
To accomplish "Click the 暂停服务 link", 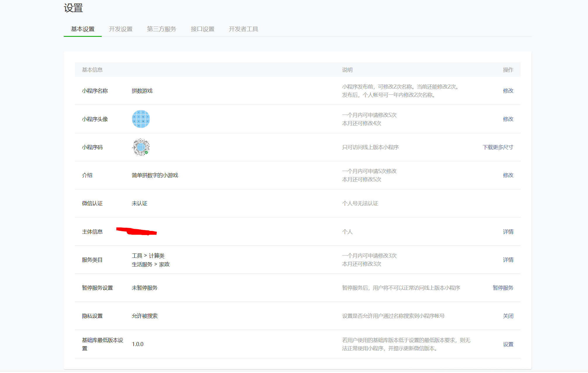I will point(503,288).
